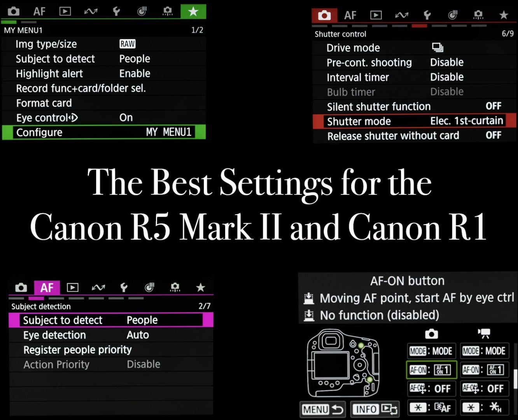Change Shutter mode Elec. 1st-curtain

[x=415, y=121]
